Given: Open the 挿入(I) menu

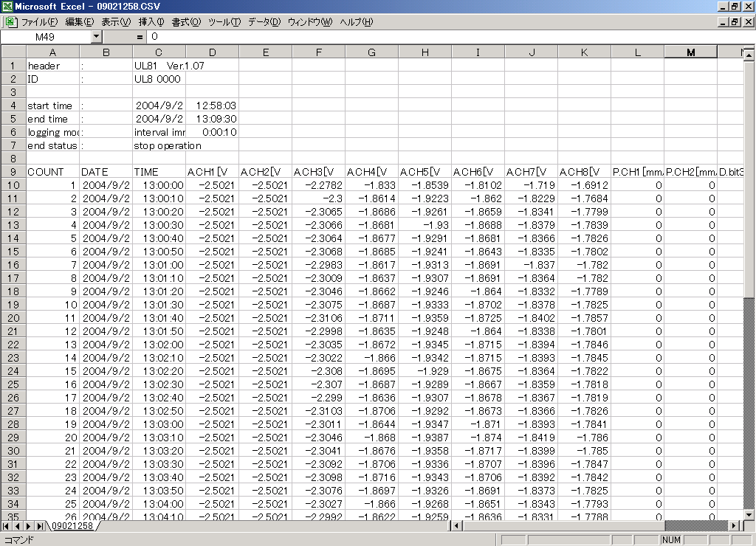Looking at the screenshot, I should tap(151, 21).
